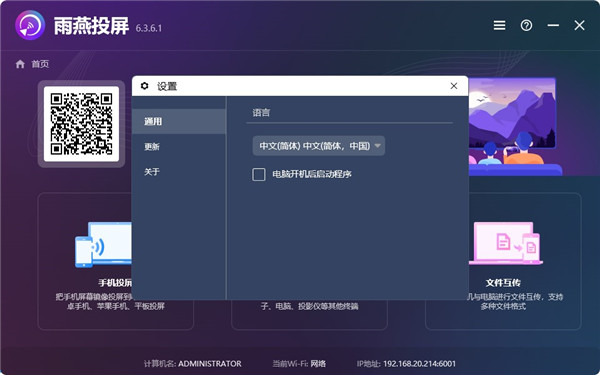Open the help question mark icon

tap(526, 25)
